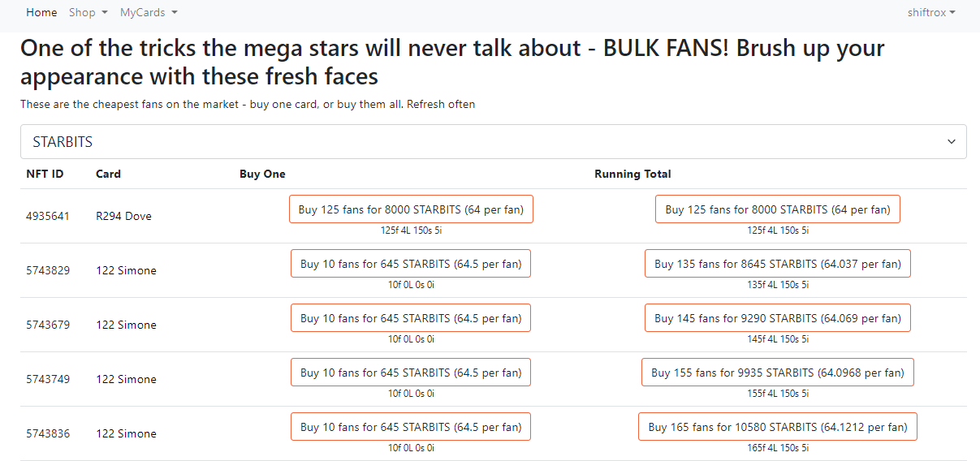Viewport: 980px width, 461px height.
Task: Buy one 10-fan card NFT 5743679
Action: pos(411,318)
